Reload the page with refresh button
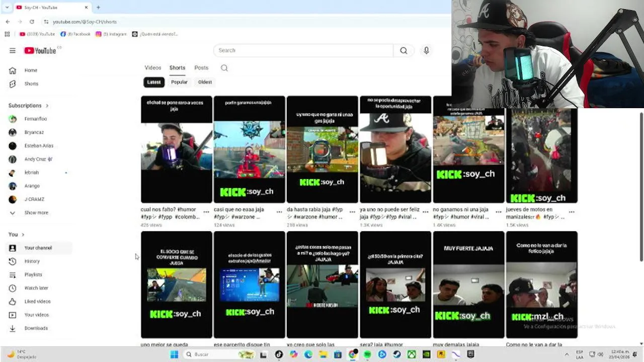Viewport: 644px width, 362px height. click(x=32, y=22)
